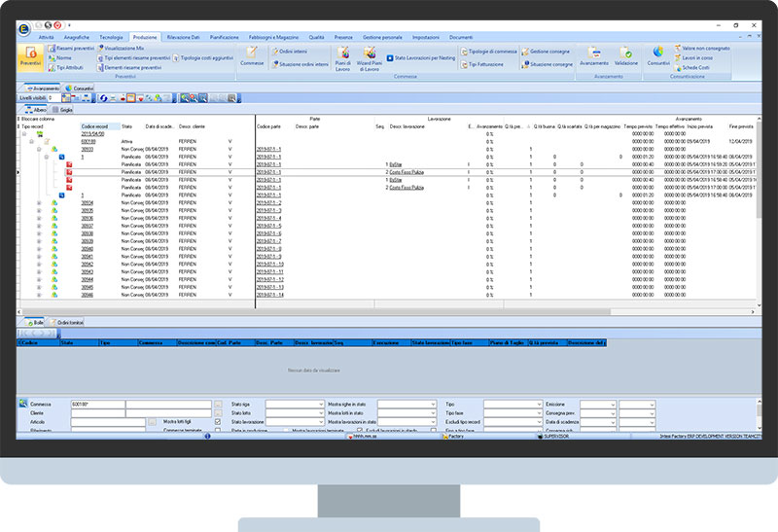Open the Preventivi ribbon icon
This screenshot has width=778, height=532.
tap(30, 56)
